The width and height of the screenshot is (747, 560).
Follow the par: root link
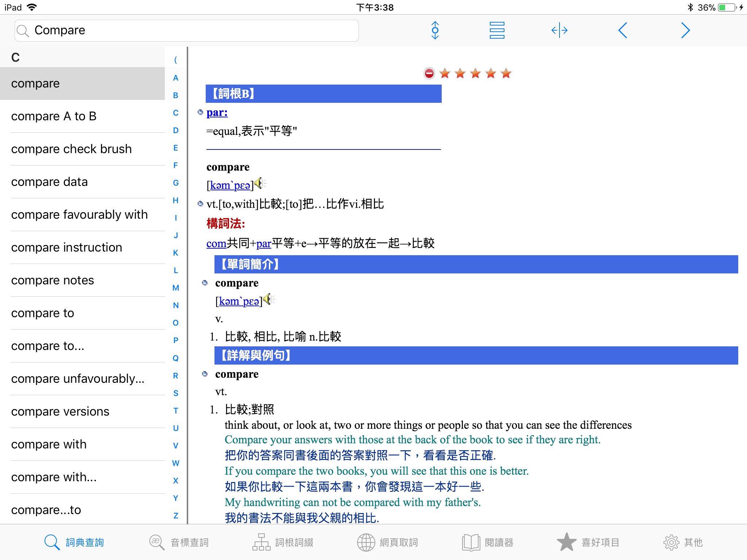(x=217, y=113)
